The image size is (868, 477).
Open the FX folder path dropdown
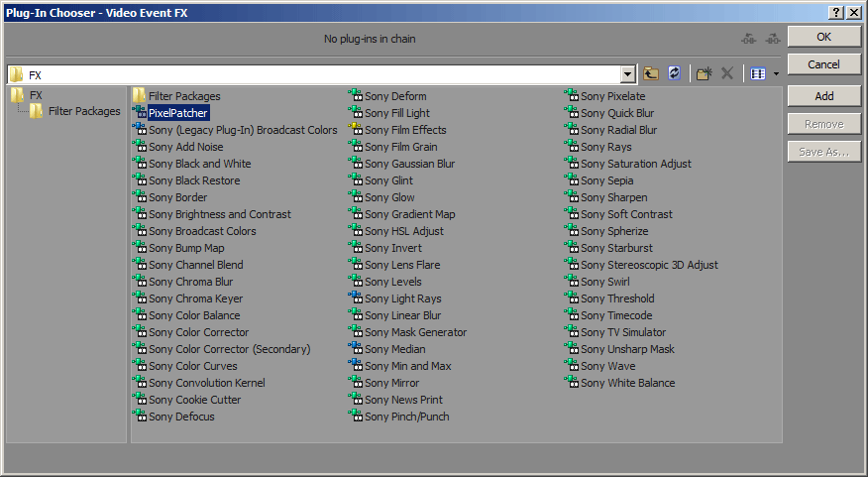click(x=628, y=74)
